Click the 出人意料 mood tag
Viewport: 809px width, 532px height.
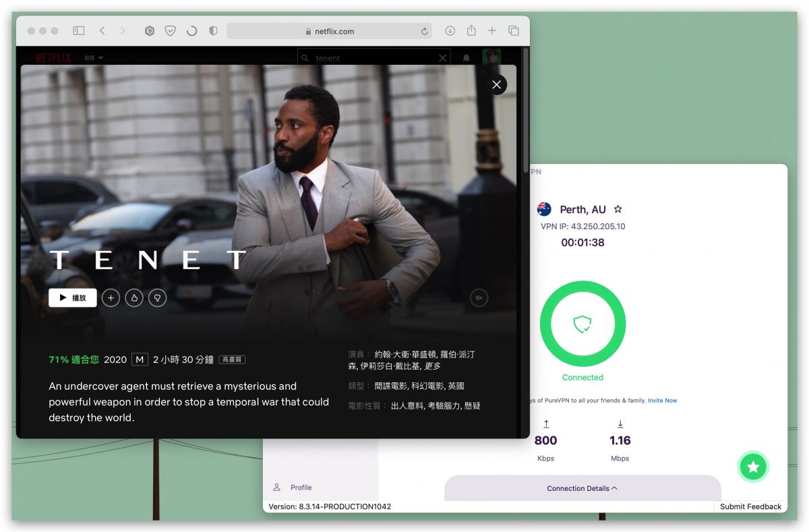coord(407,406)
